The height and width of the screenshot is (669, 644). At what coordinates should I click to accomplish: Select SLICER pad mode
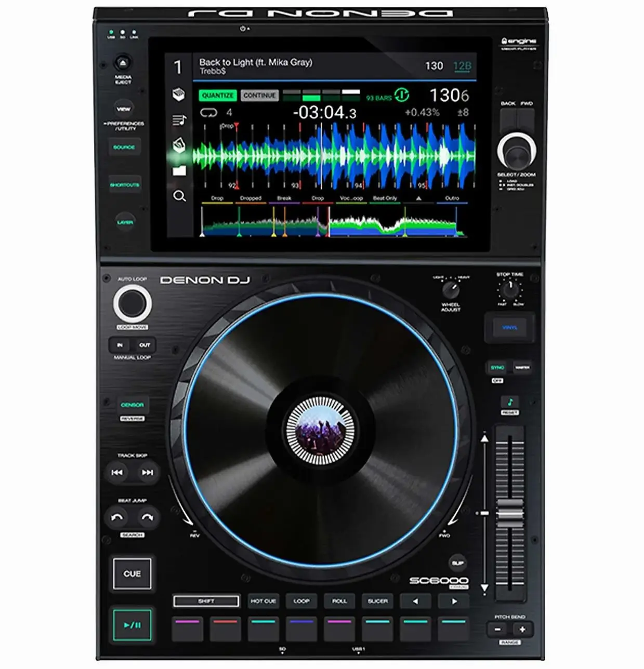pos(378,601)
